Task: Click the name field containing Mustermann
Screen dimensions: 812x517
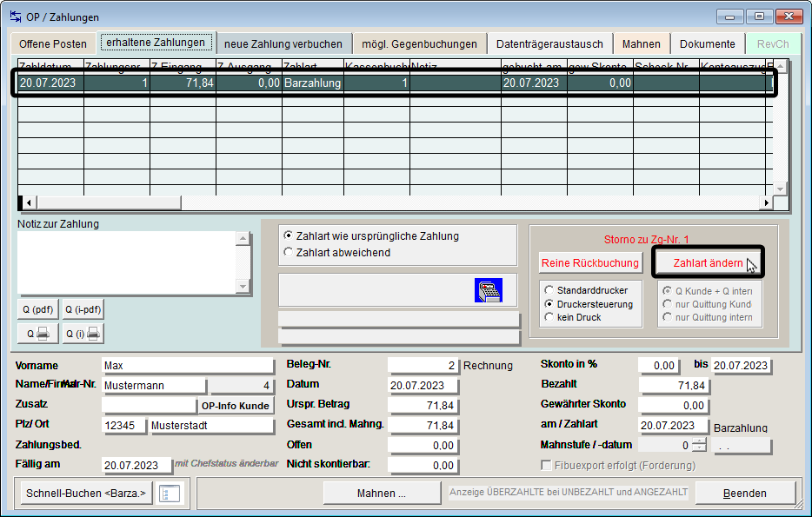Action: click(x=154, y=386)
